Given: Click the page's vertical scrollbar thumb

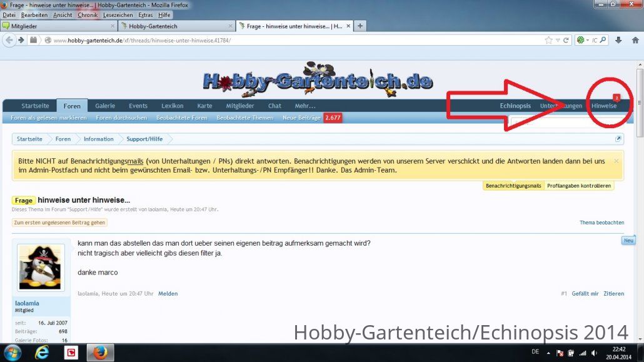Looking at the screenshot, I should click(640, 103).
